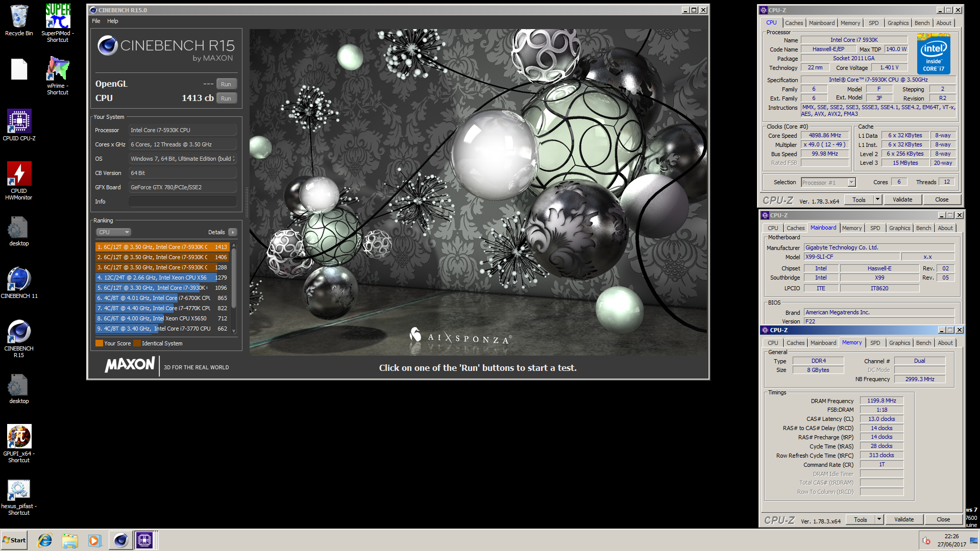Open the Start menu
Screen dimensions: 980x551
coord(14,540)
